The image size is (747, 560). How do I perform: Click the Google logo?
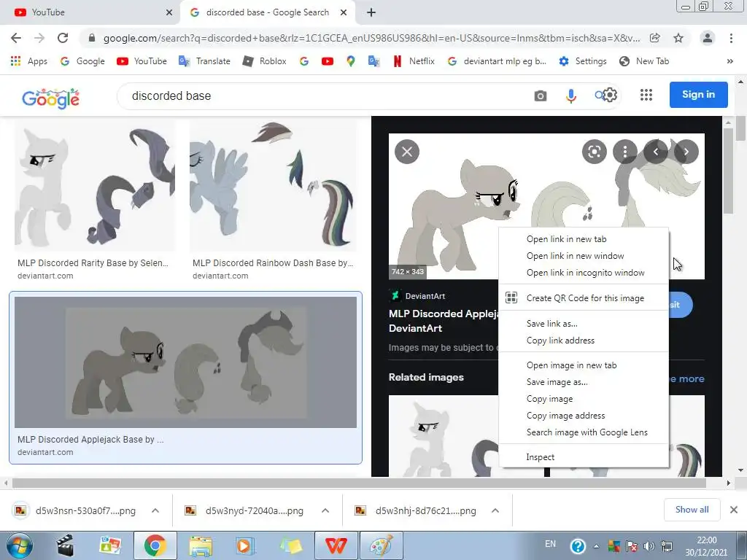pos(50,98)
